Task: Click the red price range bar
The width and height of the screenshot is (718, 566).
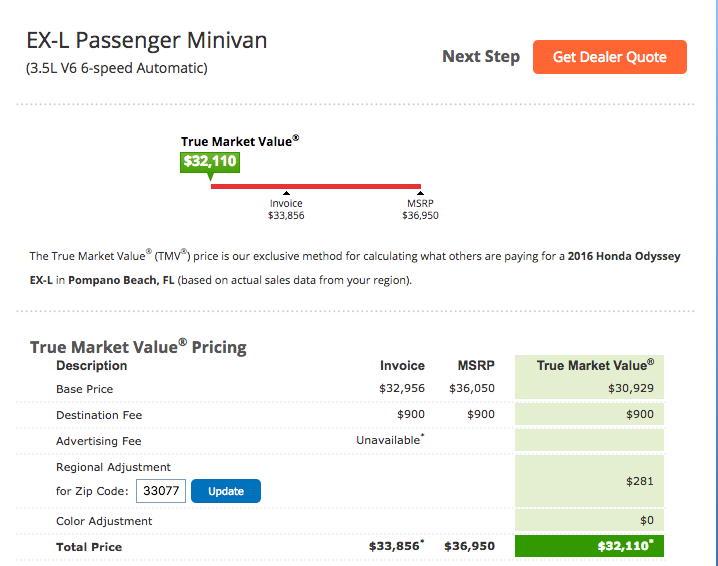Action: coord(315,186)
